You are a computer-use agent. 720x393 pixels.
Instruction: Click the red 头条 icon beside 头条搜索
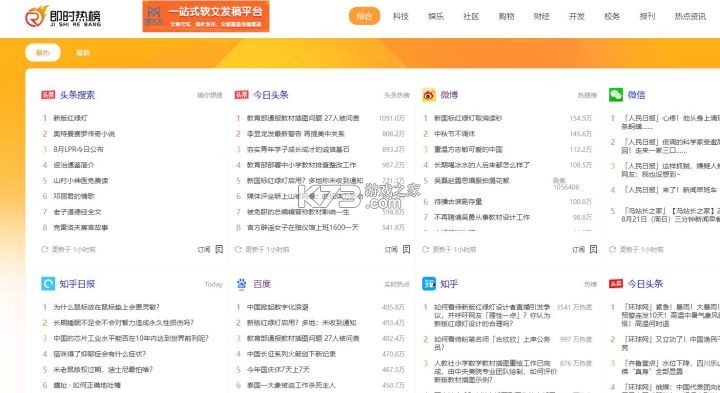coord(48,95)
